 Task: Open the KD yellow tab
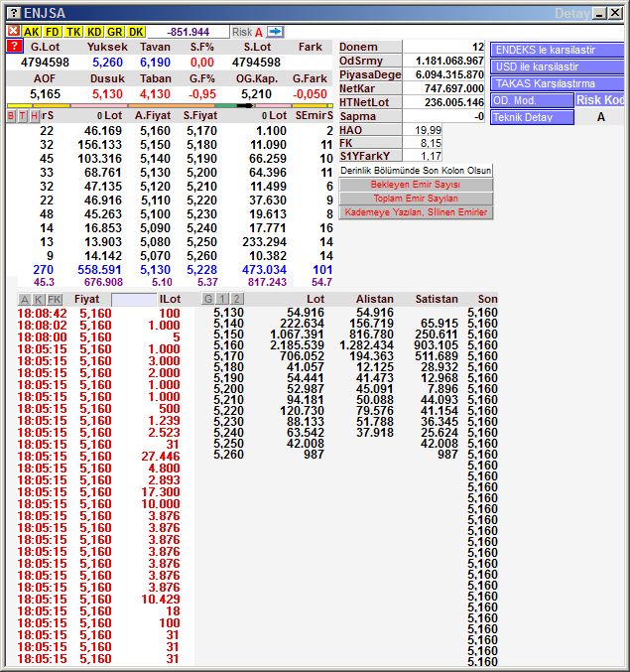pyautogui.click(x=94, y=32)
